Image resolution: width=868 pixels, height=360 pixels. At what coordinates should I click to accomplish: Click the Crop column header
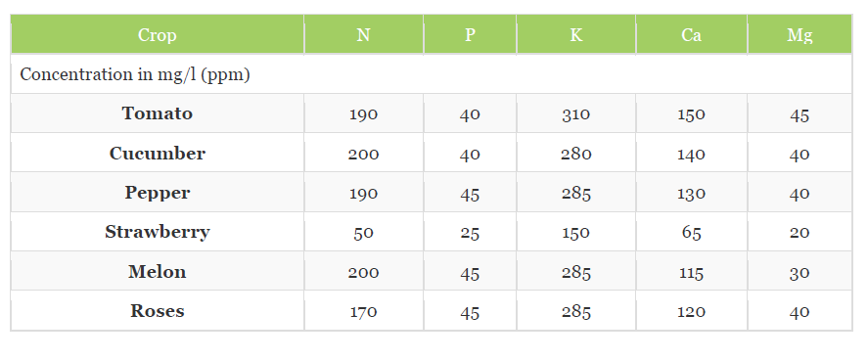(x=158, y=35)
